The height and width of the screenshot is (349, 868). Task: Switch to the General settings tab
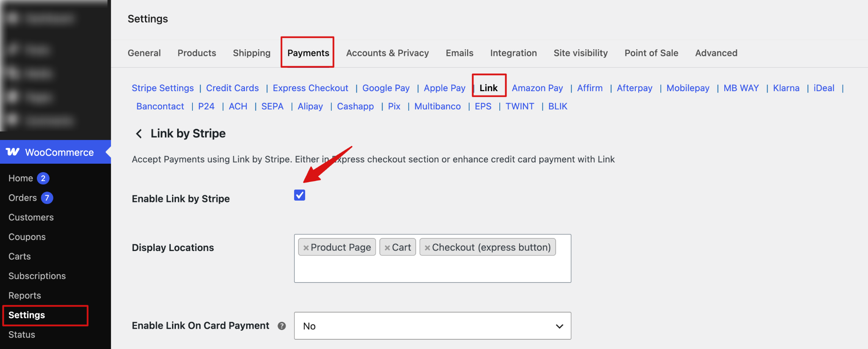144,53
